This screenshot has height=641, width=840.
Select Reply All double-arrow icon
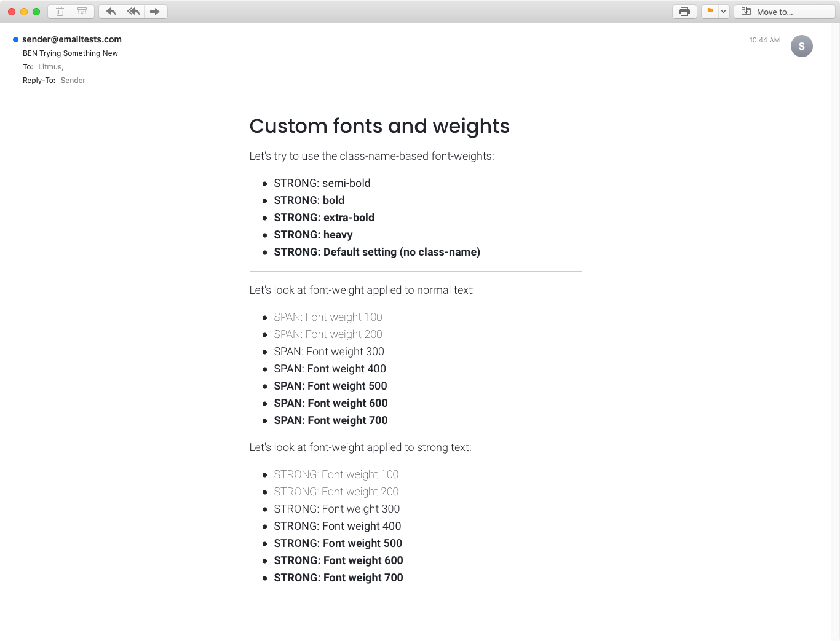(133, 11)
